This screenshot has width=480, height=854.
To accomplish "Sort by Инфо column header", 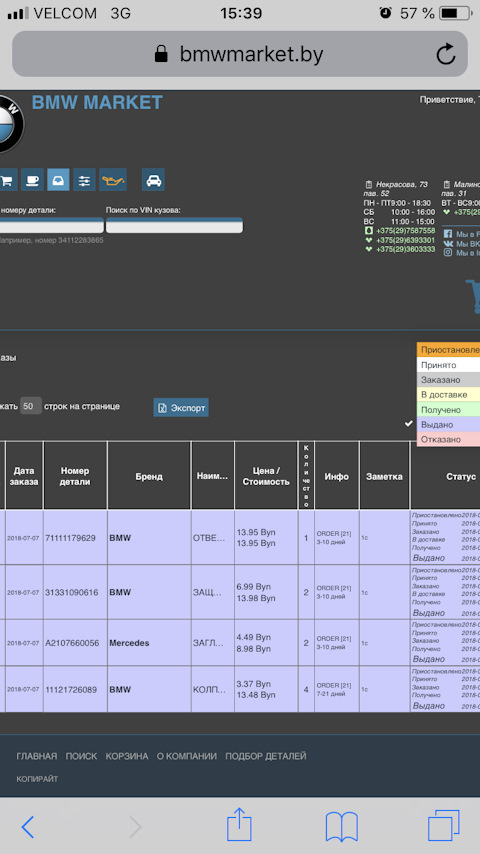I will [x=337, y=476].
